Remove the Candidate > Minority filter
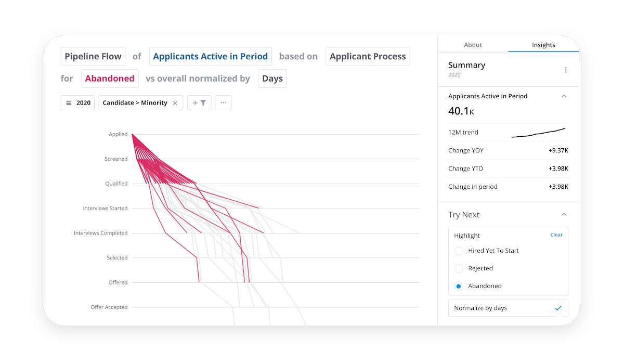The width and height of the screenshot is (624, 364). [175, 103]
